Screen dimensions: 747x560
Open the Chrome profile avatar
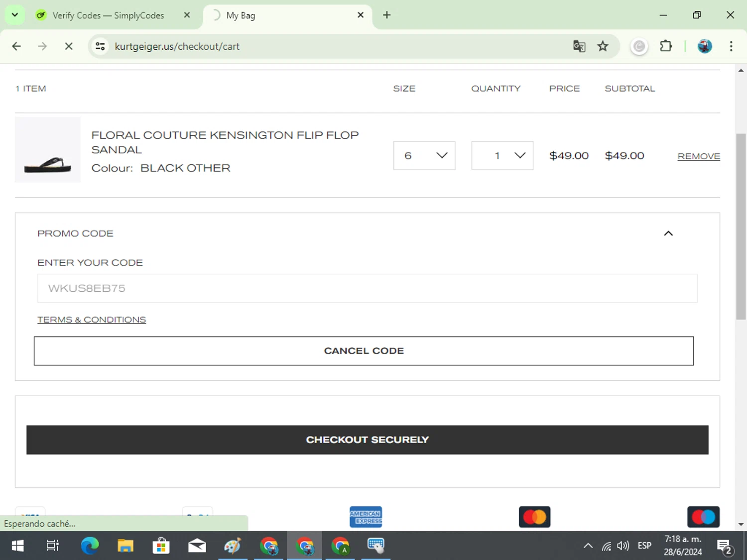pos(705,46)
